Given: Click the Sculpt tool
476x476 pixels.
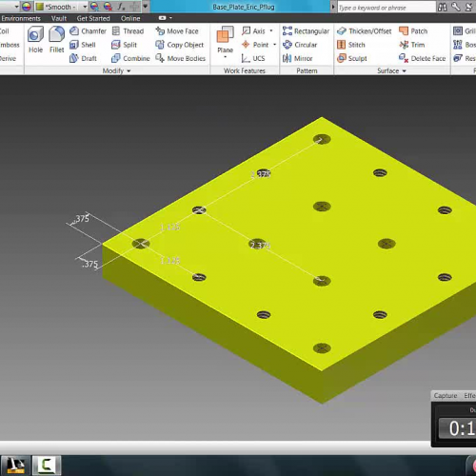Looking at the screenshot, I should [351, 58].
